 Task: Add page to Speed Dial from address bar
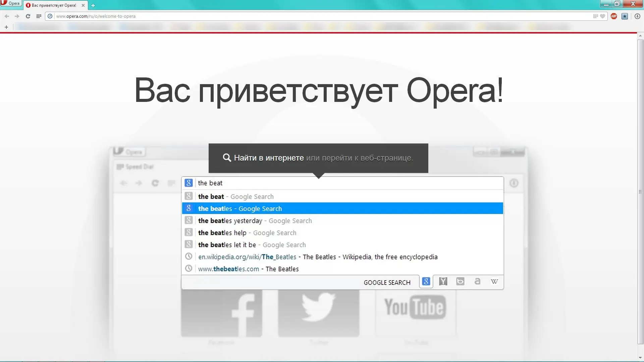click(595, 16)
